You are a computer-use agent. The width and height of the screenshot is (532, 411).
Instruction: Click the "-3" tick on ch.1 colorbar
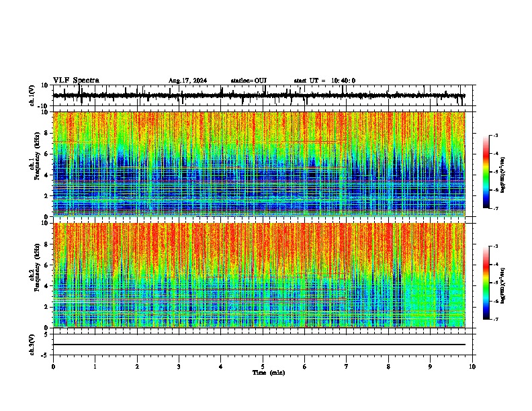pyautogui.click(x=496, y=136)
